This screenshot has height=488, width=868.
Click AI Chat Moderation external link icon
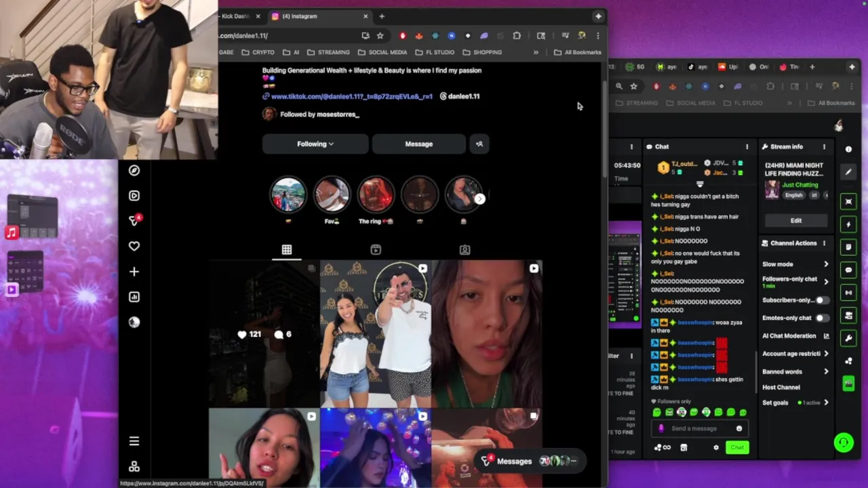pyautogui.click(x=826, y=336)
